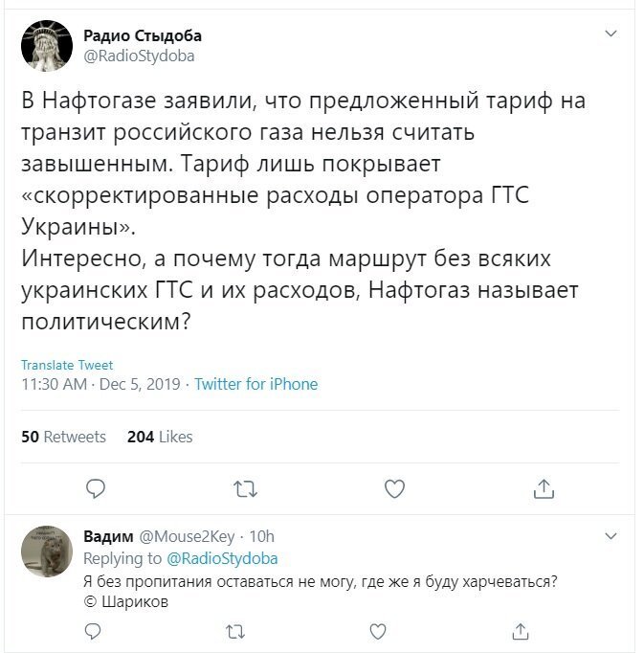
Task: View the 204 Likes list
Action: click(160, 437)
